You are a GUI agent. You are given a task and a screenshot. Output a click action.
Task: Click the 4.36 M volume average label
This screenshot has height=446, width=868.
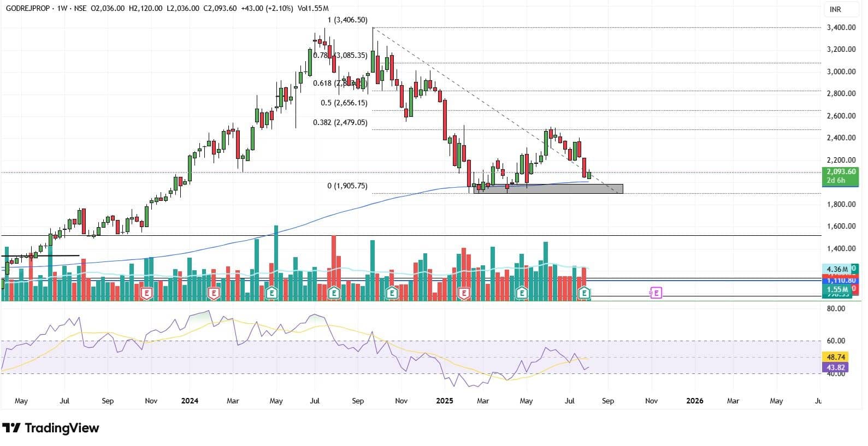[837, 269]
